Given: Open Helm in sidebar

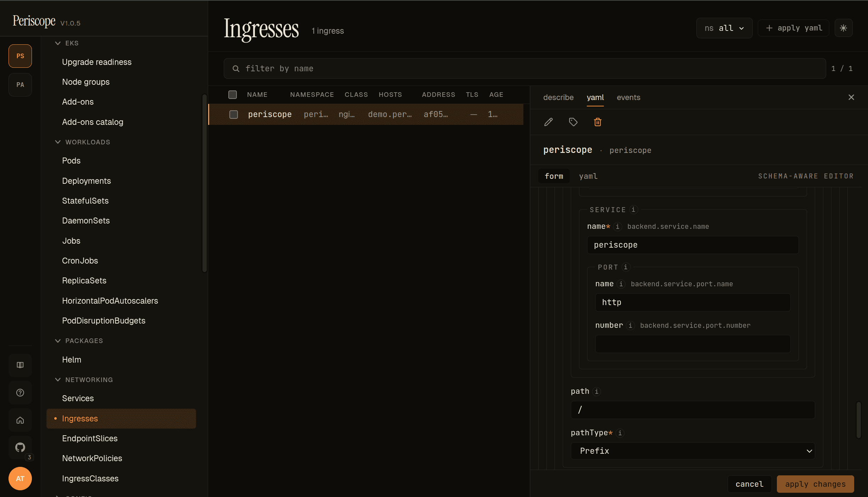Looking at the screenshot, I should [72, 360].
